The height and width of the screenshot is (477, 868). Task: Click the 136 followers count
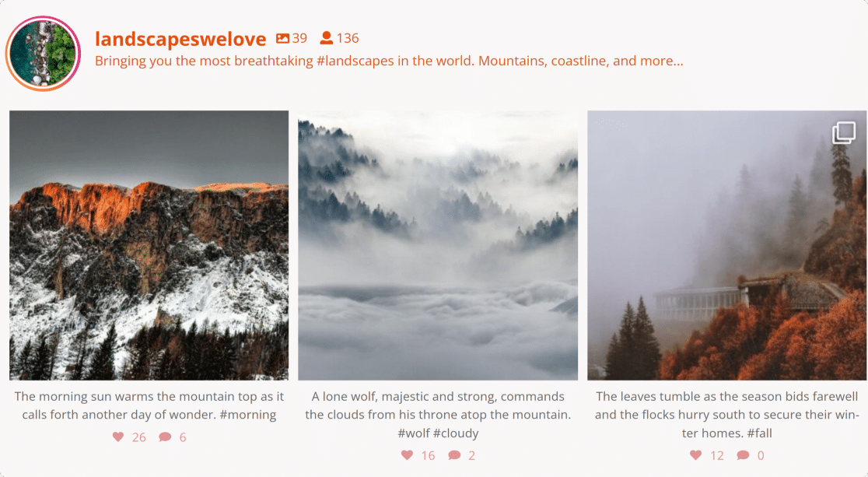pos(348,38)
